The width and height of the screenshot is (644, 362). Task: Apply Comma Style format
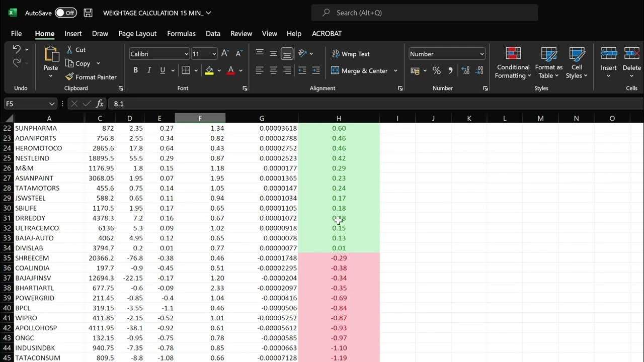coord(450,70)
